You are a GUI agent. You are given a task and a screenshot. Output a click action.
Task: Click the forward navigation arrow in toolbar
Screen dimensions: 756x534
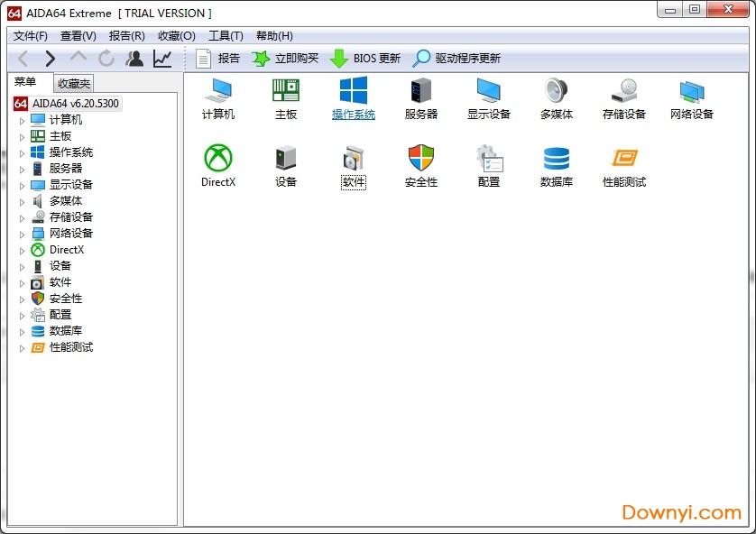pos(51,59)
